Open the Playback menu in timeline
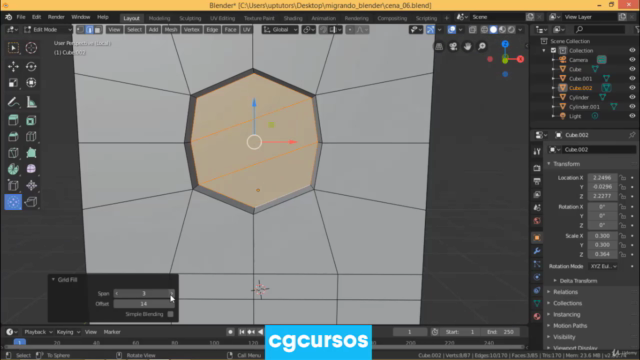Screen dimensions: 640x360 (38, 332)
